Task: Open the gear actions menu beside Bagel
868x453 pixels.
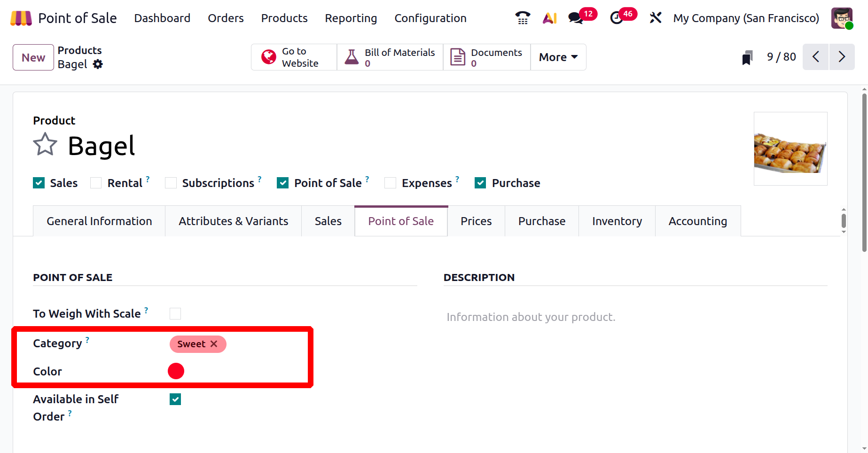Action: [x=98, y=64]
